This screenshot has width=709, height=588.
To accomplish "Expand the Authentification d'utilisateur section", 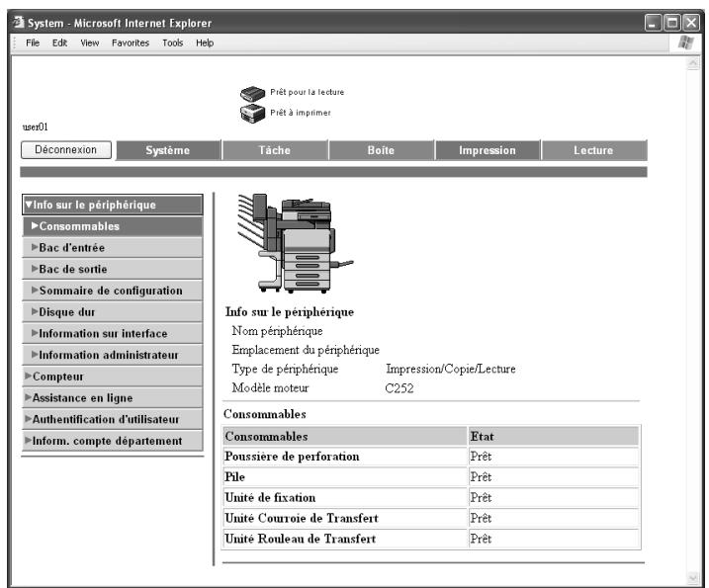I will [x=113, y=419].
